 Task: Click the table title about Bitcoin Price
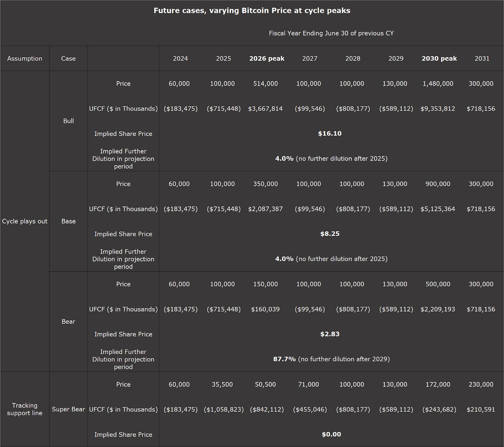click(252, 10)
